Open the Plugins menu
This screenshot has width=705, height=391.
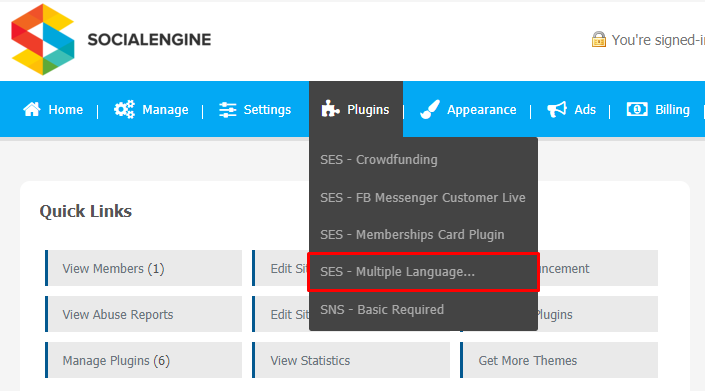click(x=356, y=109)
